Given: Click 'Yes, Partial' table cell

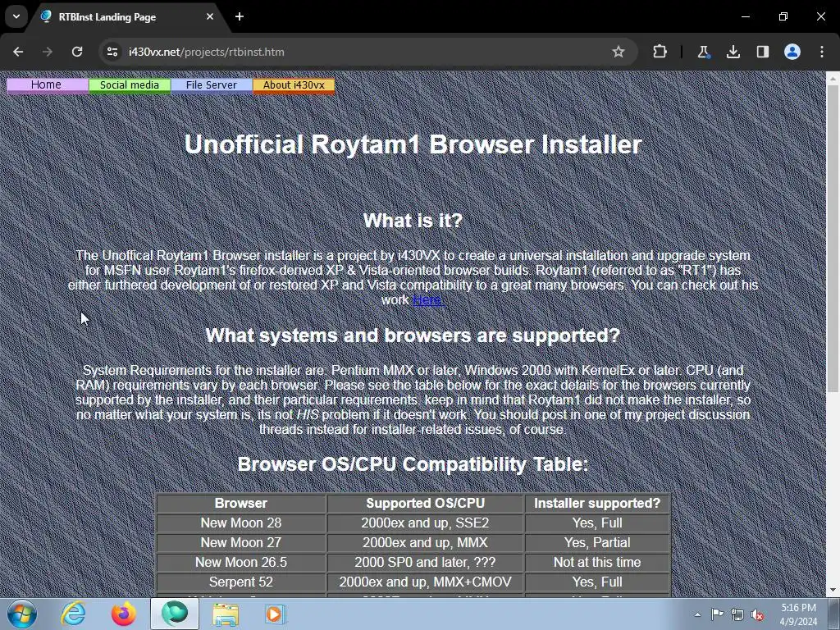Looking at the screenshot, I should coord(597,543).
